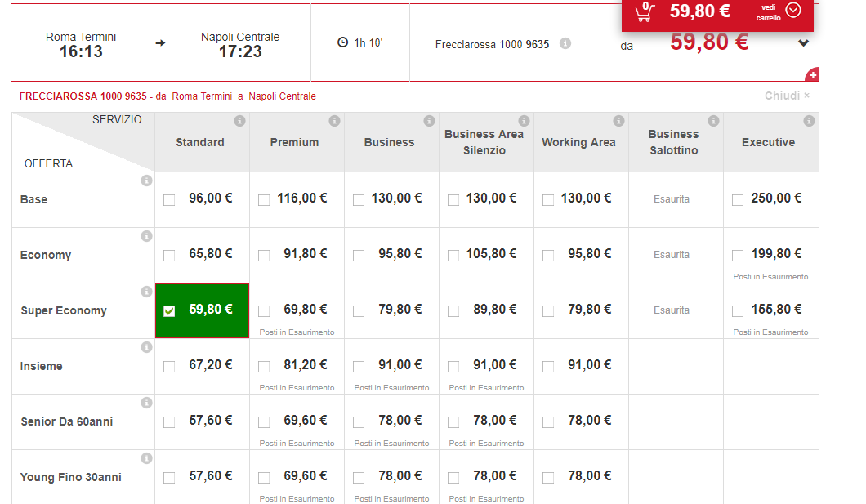Open info icon for Standard service
Image resolution: width=866 pixels, height=504 pixels.
click(x=239, y=121)
